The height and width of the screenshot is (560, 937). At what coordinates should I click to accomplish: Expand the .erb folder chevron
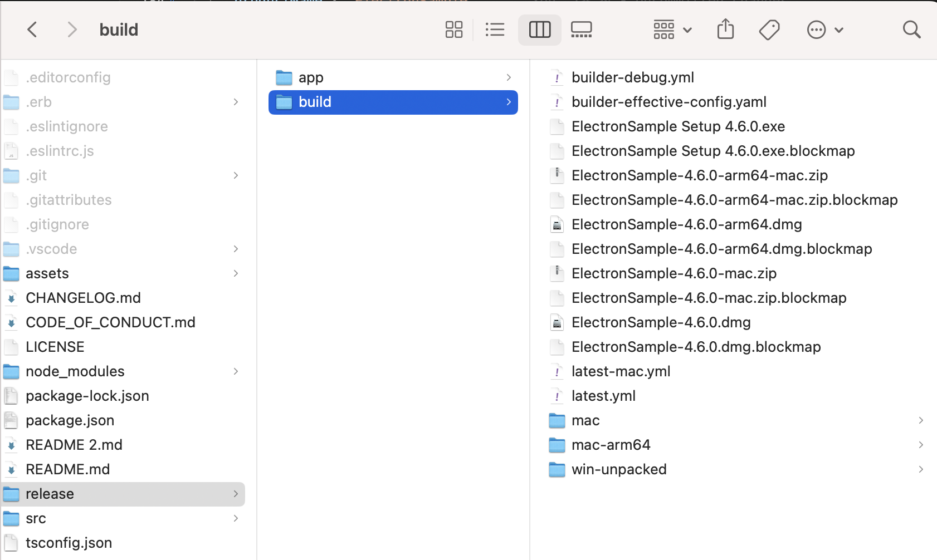point(236,102)
